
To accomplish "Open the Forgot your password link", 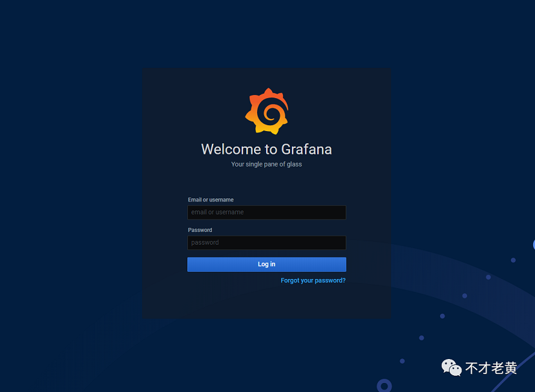I will 313,280.
